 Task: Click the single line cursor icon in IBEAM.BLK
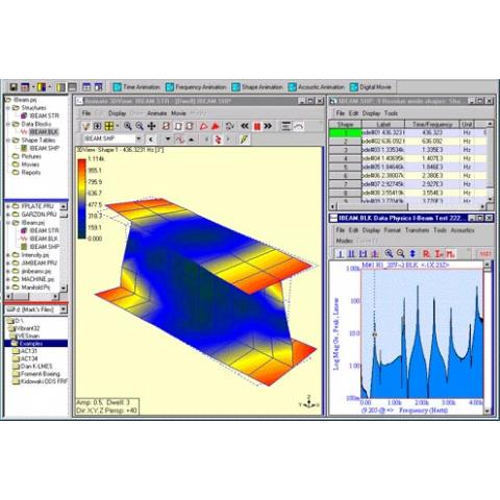tap(340, 254)
